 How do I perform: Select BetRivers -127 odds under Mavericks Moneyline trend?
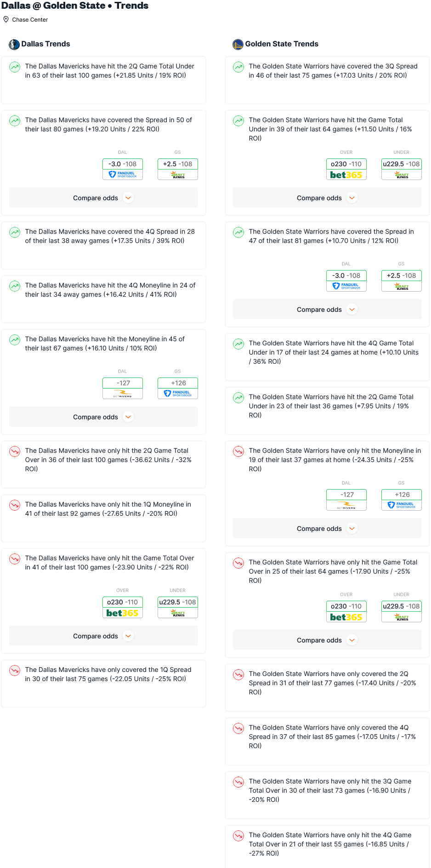coord(123,388)
